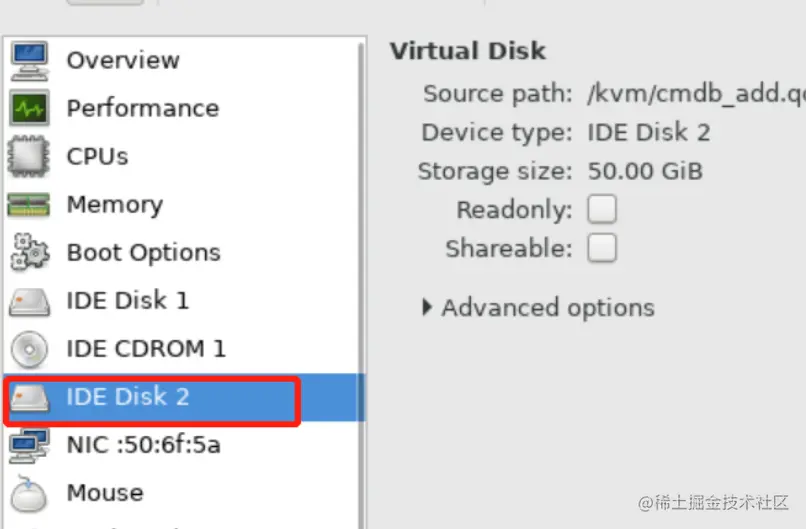Select the Boot Options entry
The image size is (806, 529).
point(143,252)
